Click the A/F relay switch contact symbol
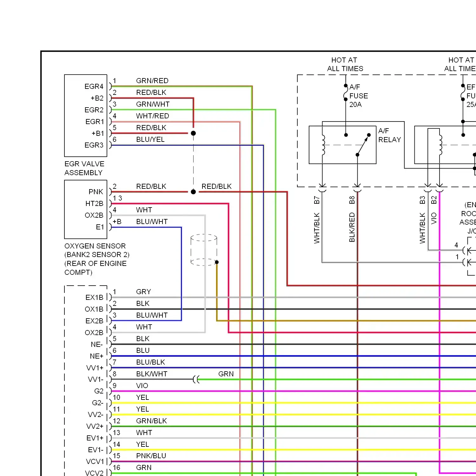Image resolution: width=476 pixels, height=476 pixels. [363, 145]
